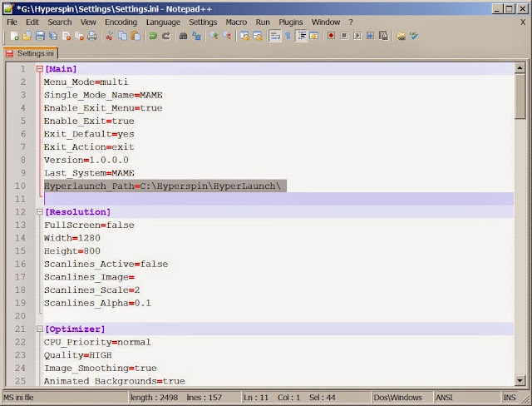
Task: Click line number 20 in margin
Action: [x=20, y=316]
